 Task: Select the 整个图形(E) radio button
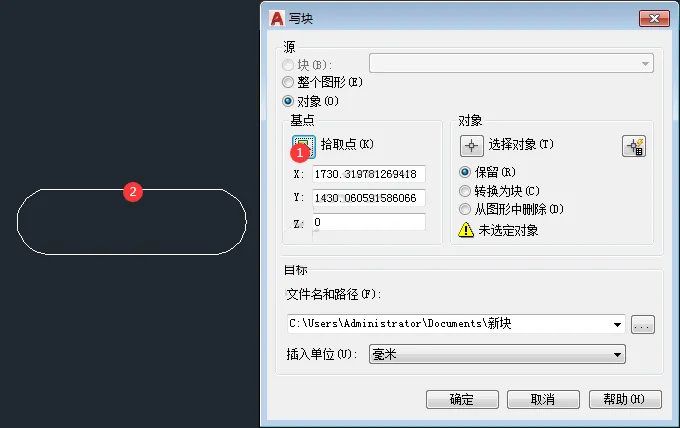pyautogui.click(x=288, y=82)
